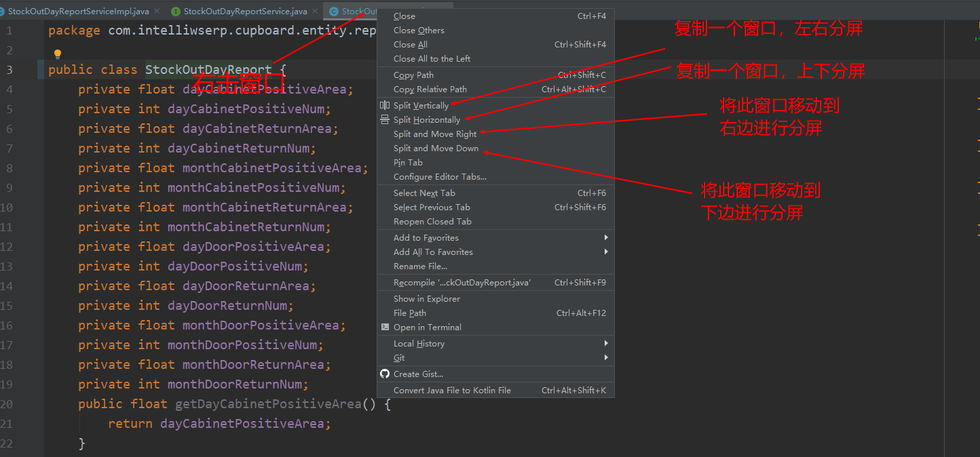Choose Show in Explorer
The image size is (980, 457).
coord(495,298)
